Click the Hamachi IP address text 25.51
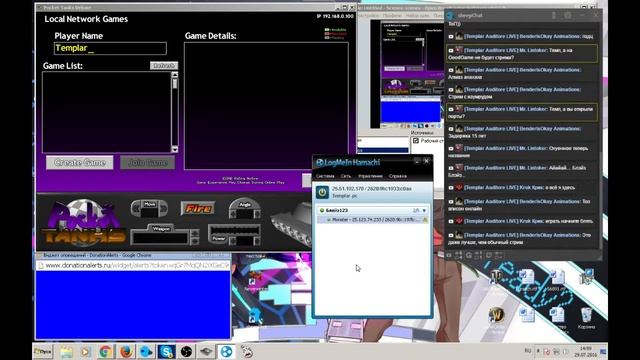Screen dimensions: 640x360 [371, 189]
